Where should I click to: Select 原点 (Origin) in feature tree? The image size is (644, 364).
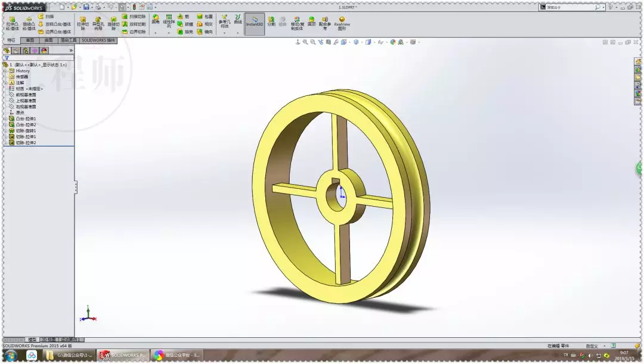pos(17,113)
